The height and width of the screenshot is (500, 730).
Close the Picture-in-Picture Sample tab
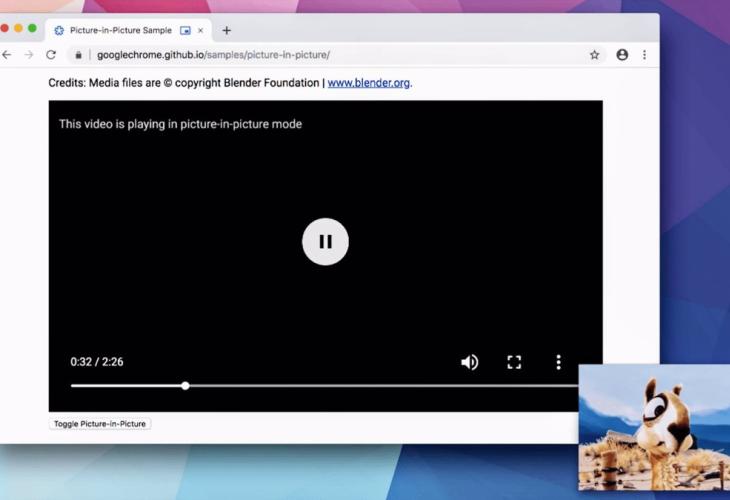point(200,30)
